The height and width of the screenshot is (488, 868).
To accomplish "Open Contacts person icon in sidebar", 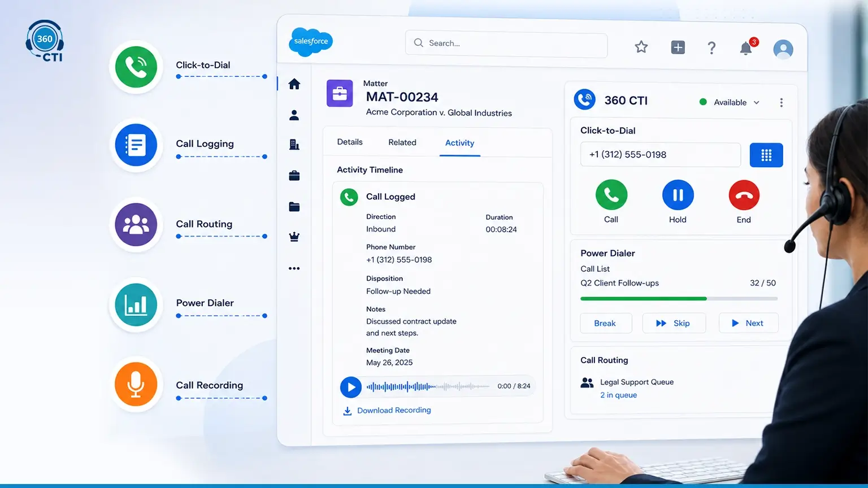I will [294, 115].
